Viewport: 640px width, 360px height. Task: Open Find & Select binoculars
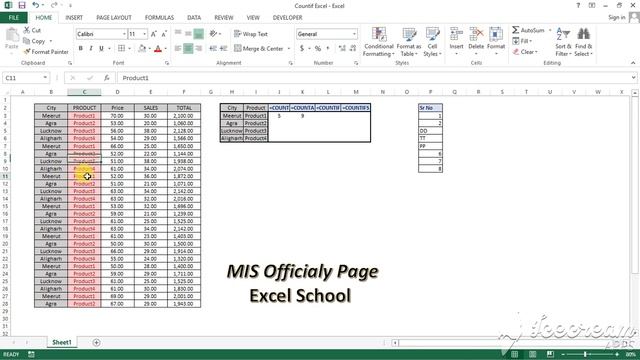click(584, 42)
